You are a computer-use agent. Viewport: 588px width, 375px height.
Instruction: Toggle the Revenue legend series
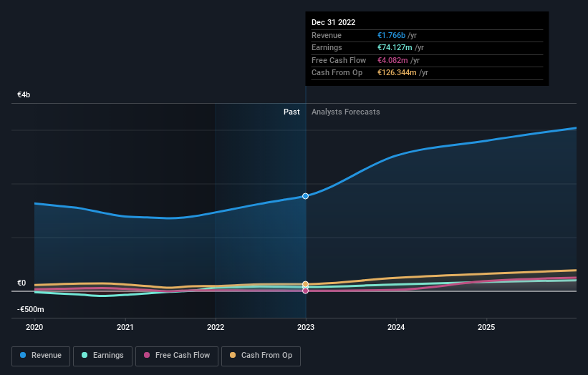[x=41, y=356]
